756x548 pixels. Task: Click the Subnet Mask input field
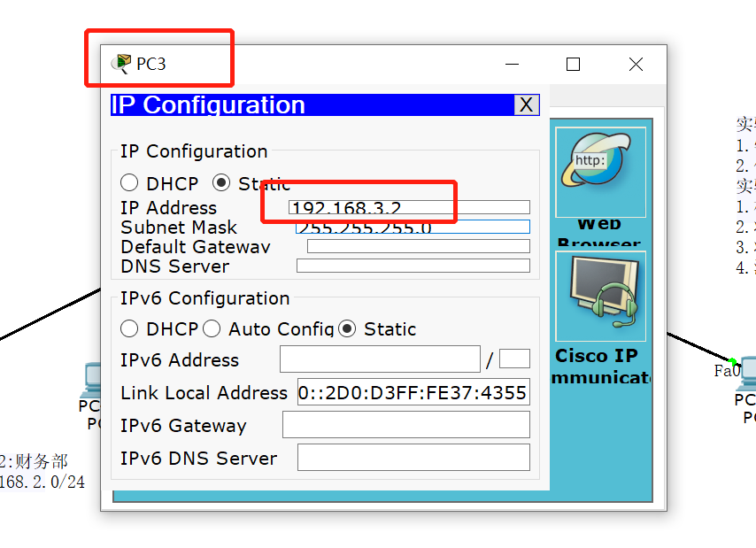point(413,227)
